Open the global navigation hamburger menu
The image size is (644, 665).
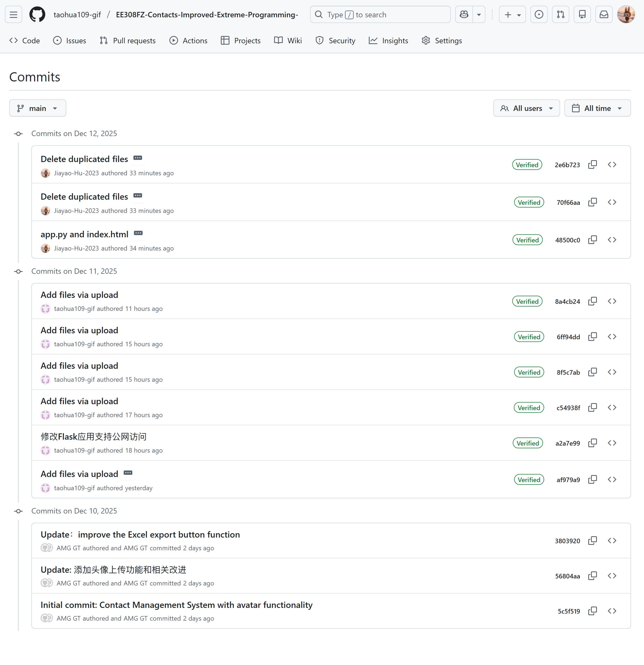[13, 14]
